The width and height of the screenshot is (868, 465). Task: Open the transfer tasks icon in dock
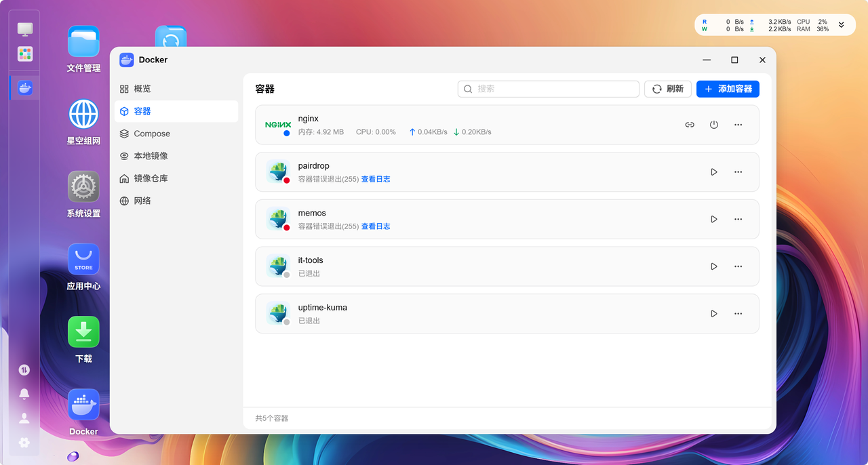24,369
